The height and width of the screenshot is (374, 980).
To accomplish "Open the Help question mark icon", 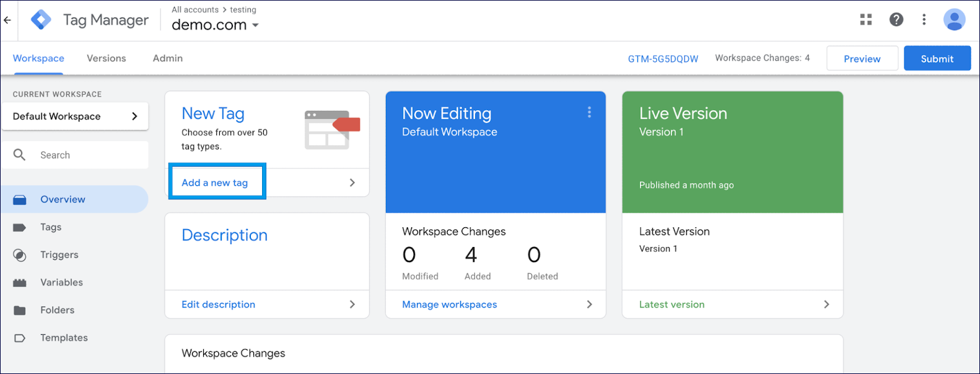I will pos(896,20).
